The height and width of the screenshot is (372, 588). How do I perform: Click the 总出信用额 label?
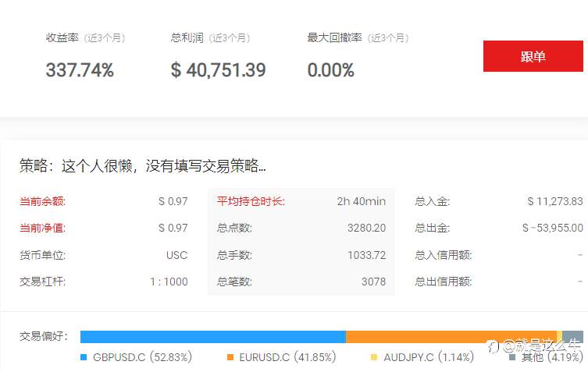pyautogui.click(x=444, y=282)
